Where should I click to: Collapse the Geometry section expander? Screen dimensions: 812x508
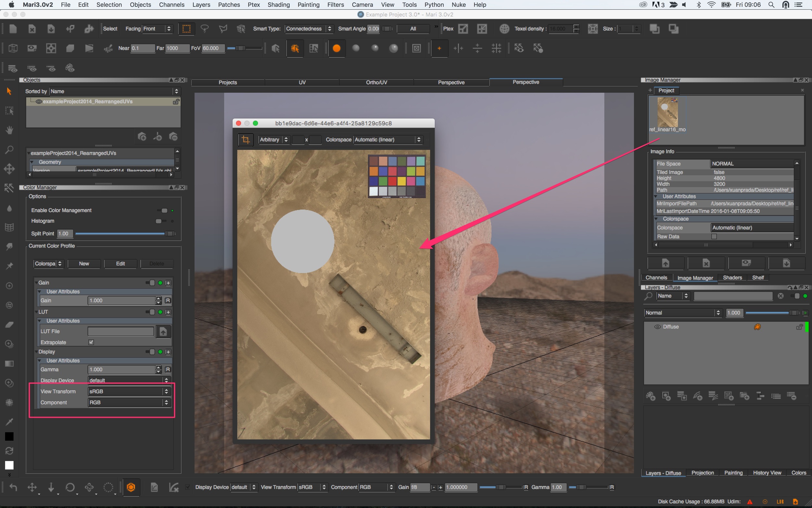click(32, 162)
